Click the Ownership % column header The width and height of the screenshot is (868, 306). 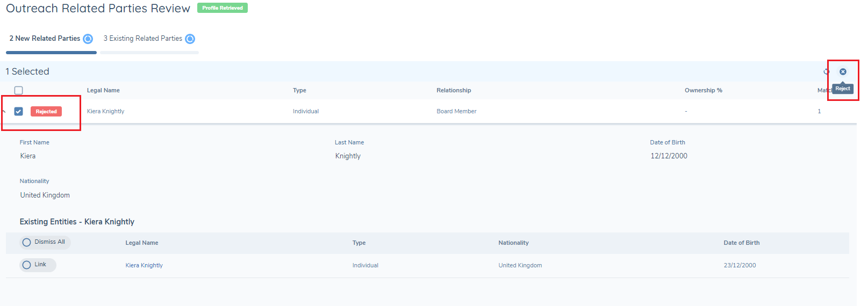pyautogui.click(x=703, y=90)
